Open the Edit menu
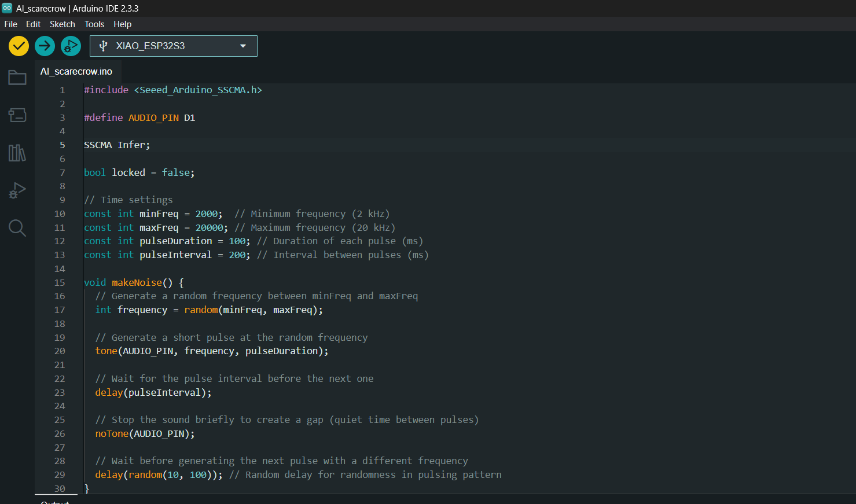This screenshot has width=856, height=504. 33,24
